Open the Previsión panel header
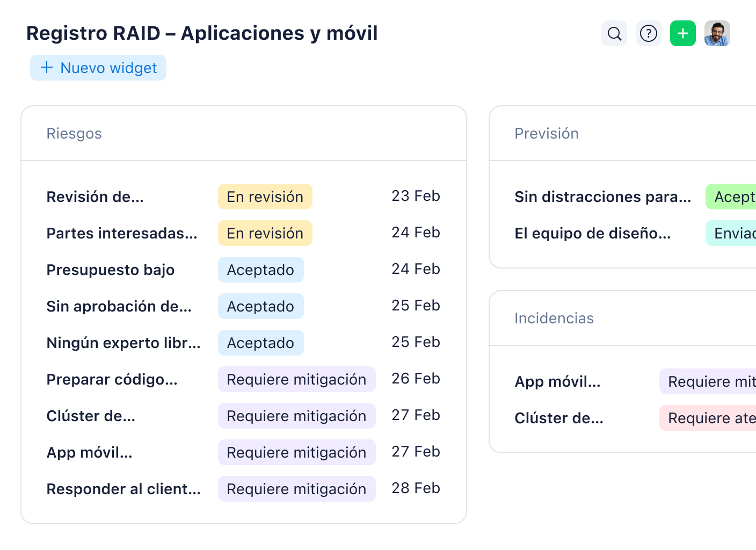 point(547,133)
